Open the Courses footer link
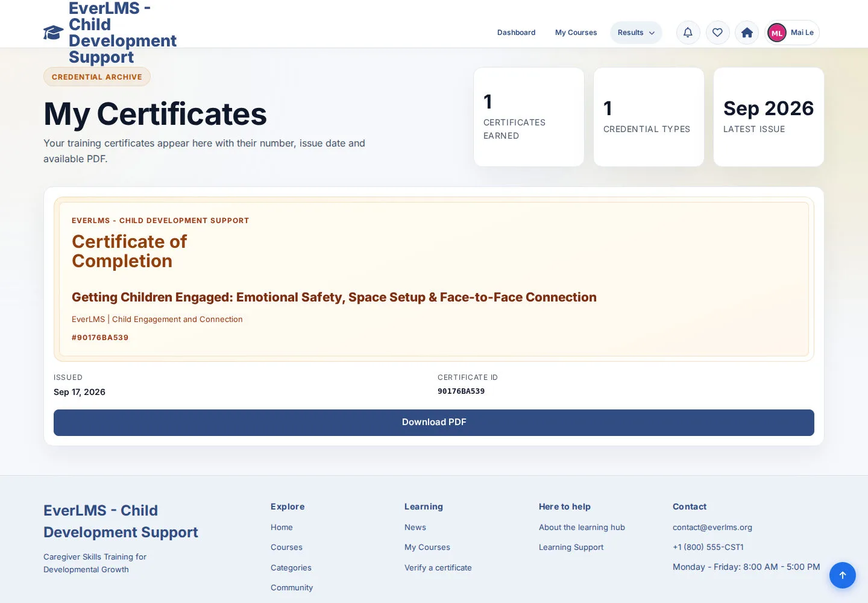Viewport: 868px width, 603px height. click(286, 547)
